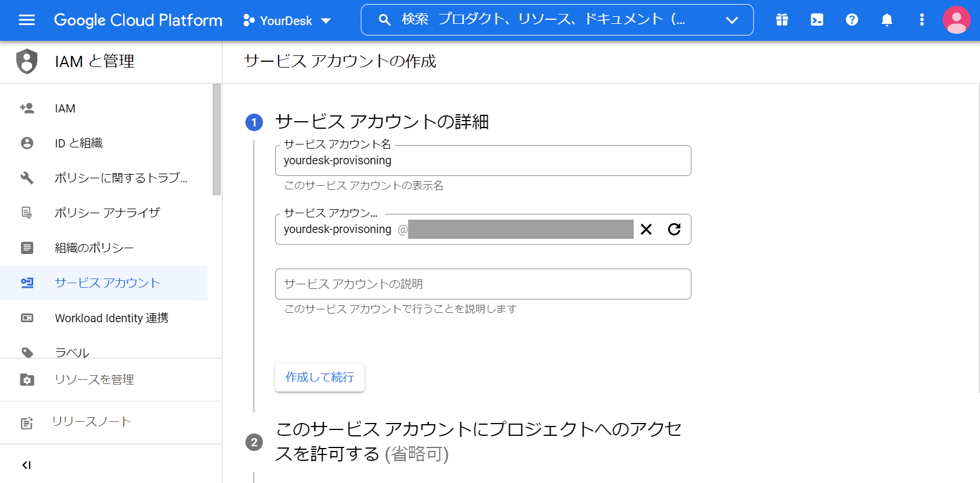Expand step 2 project access heading
980x483 pixels.
(x=479, y=441)
